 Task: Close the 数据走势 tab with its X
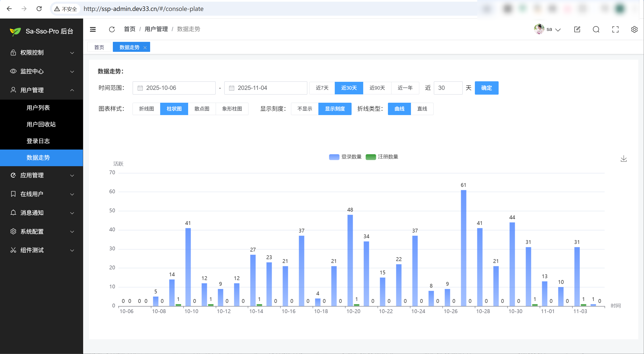click(x=145, y=48)
